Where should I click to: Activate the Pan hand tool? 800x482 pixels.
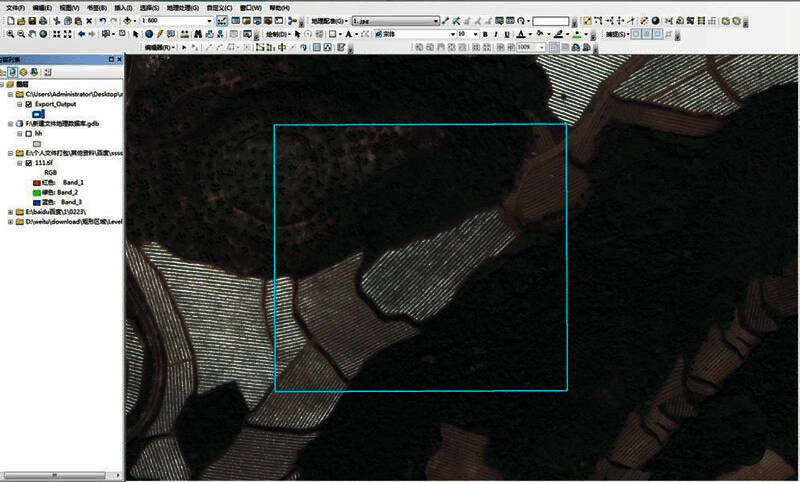(31, 34)
